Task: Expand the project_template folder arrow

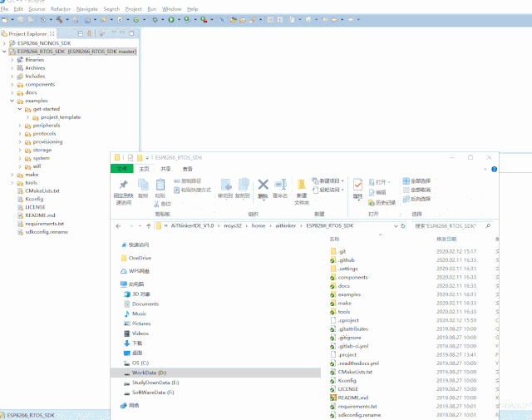Action: tap(27, 117)
